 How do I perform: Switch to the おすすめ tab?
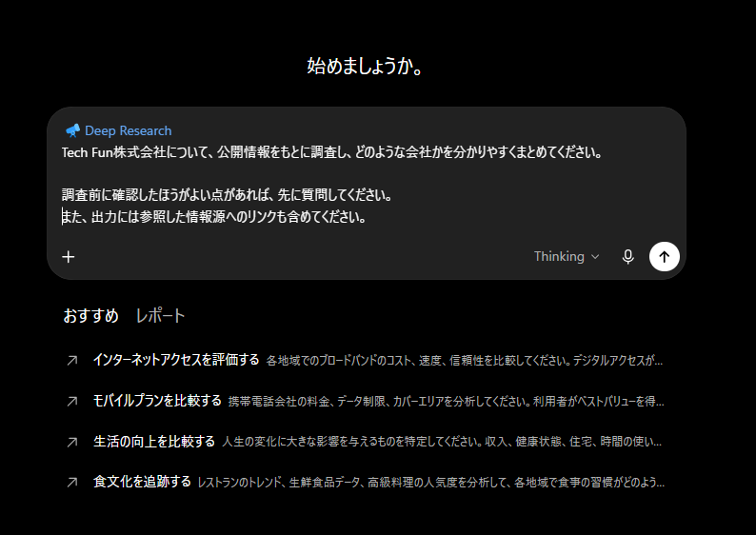click(x=91, y=316)
